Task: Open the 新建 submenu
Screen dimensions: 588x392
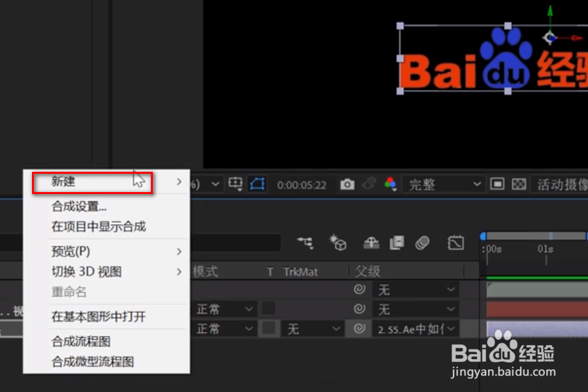Action: tap(107, 182)
